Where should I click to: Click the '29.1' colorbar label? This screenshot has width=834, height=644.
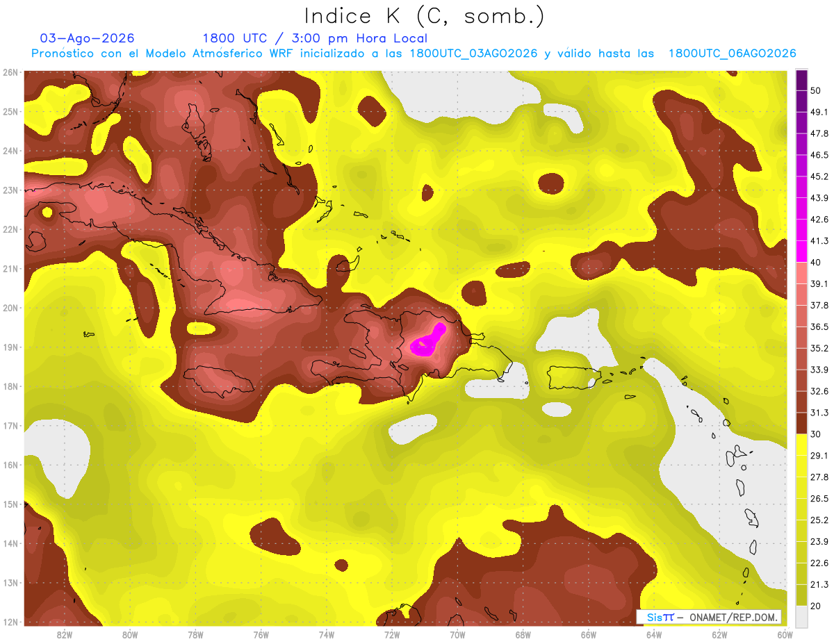click(x=819, y=455)
